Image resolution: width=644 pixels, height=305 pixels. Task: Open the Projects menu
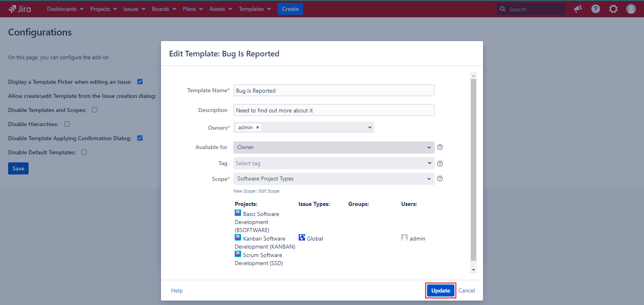click(103, 9)
